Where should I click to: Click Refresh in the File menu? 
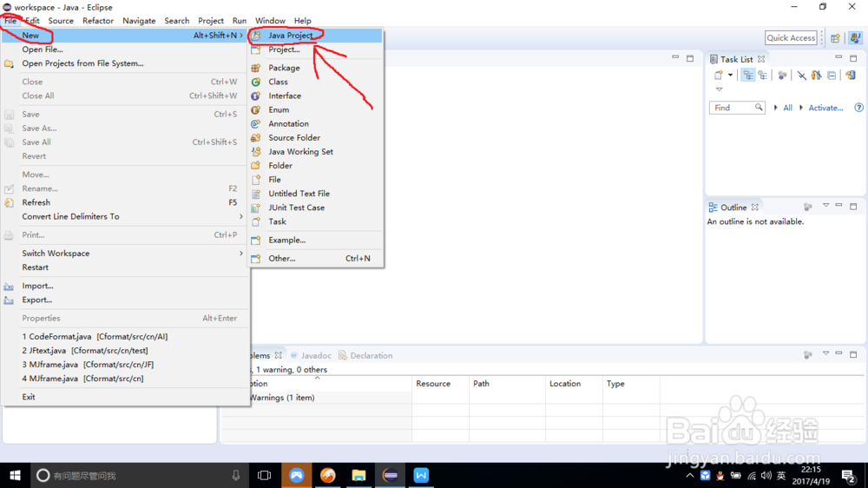124,202
